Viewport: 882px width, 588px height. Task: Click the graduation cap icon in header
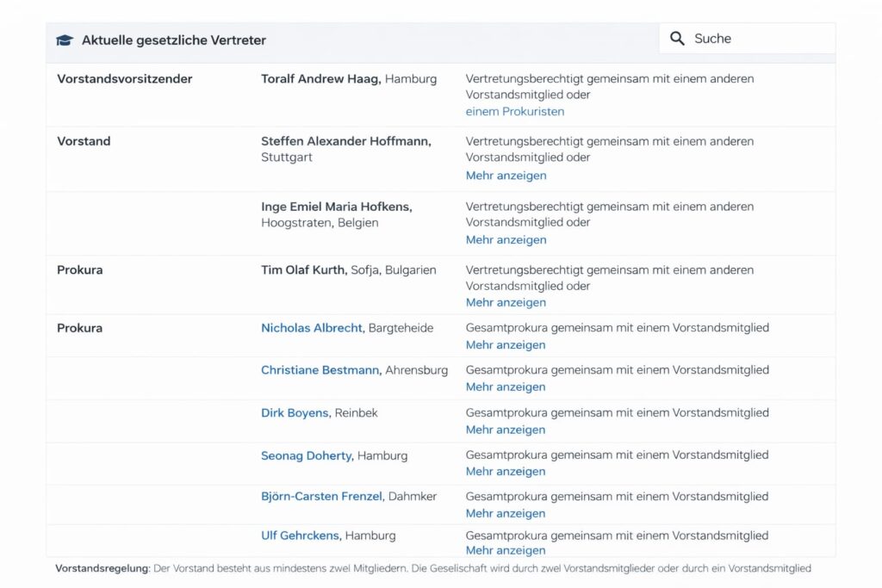(65, 40)
